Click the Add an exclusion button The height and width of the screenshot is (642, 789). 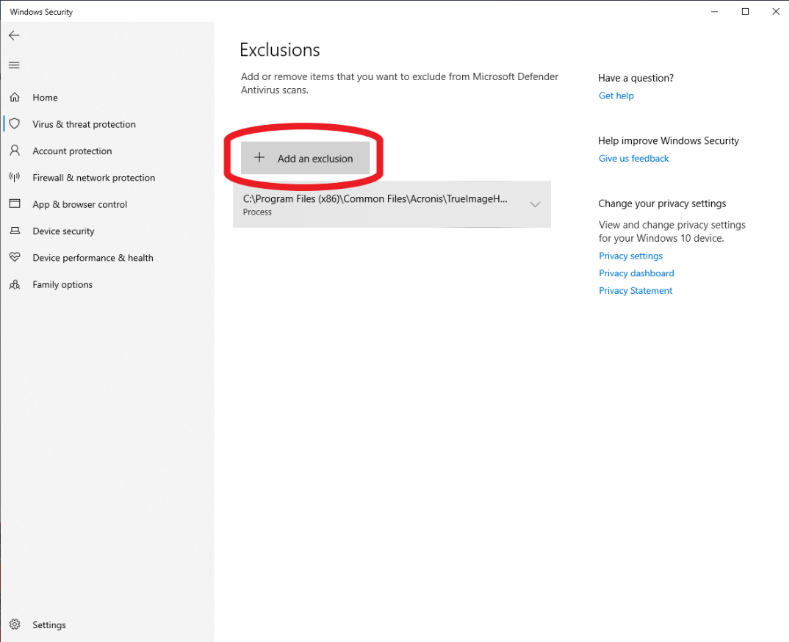click(x=305, y=158)
